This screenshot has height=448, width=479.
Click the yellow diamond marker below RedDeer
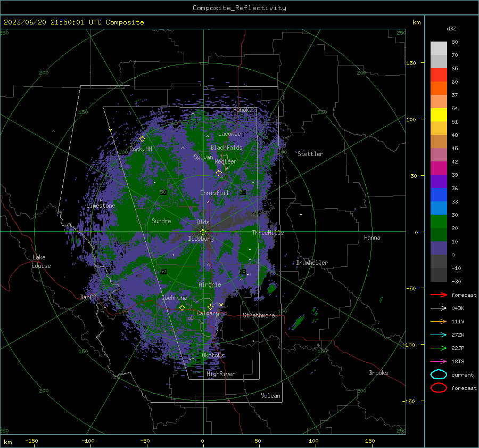click(x=219, y=173)
